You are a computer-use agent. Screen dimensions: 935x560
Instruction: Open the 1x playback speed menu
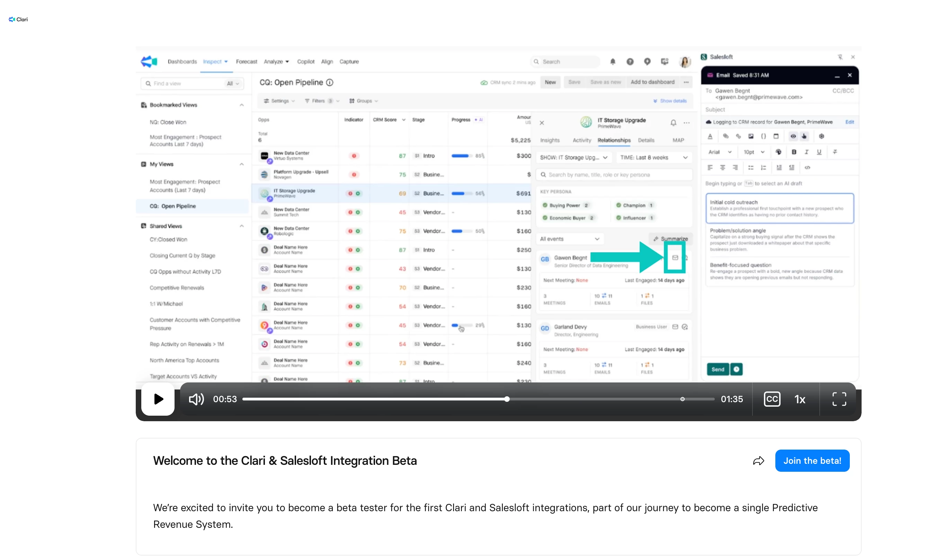coord(800,399)
